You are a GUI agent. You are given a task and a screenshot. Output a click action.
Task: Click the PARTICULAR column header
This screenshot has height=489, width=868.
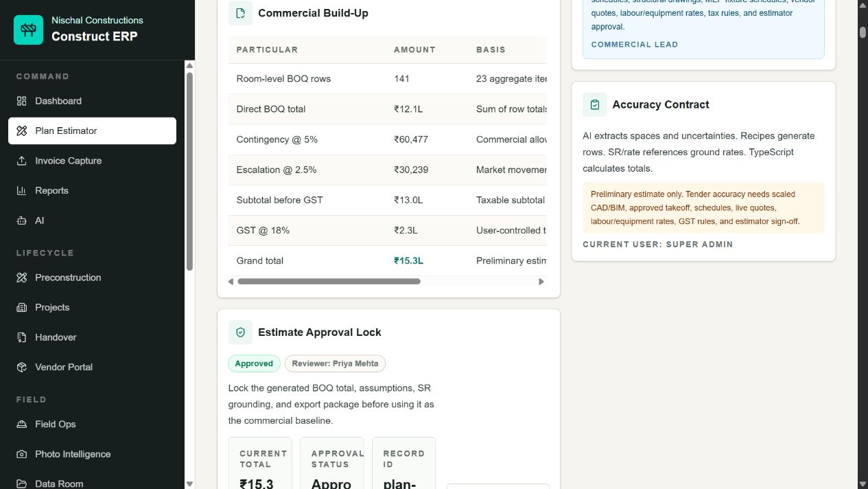point(267,49)
